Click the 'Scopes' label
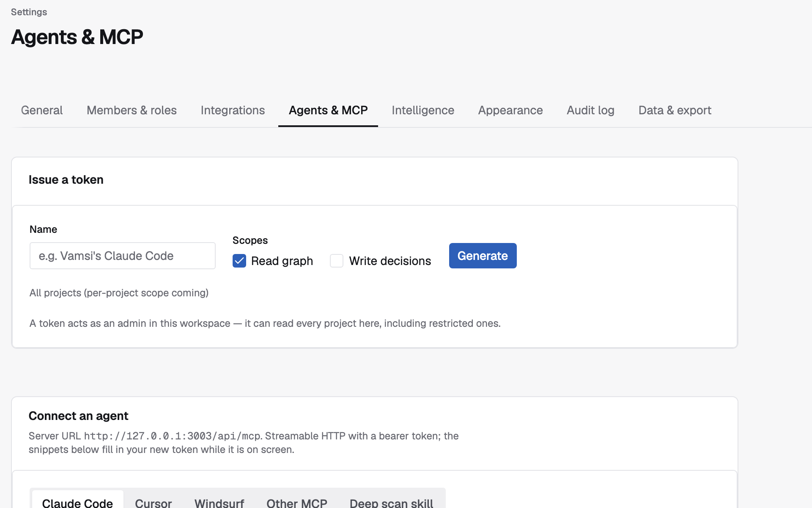This screenshot has width=812, height=508. pos(250,240)
